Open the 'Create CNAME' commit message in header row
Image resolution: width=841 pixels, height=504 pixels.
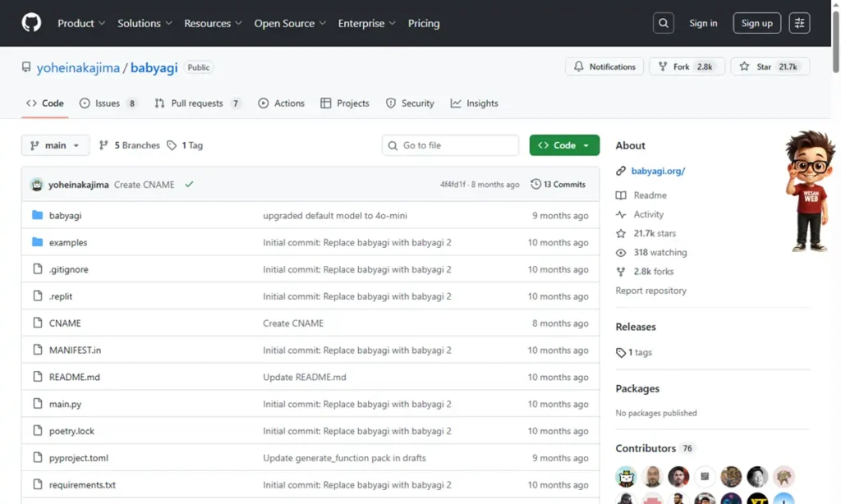click(145, 184)
